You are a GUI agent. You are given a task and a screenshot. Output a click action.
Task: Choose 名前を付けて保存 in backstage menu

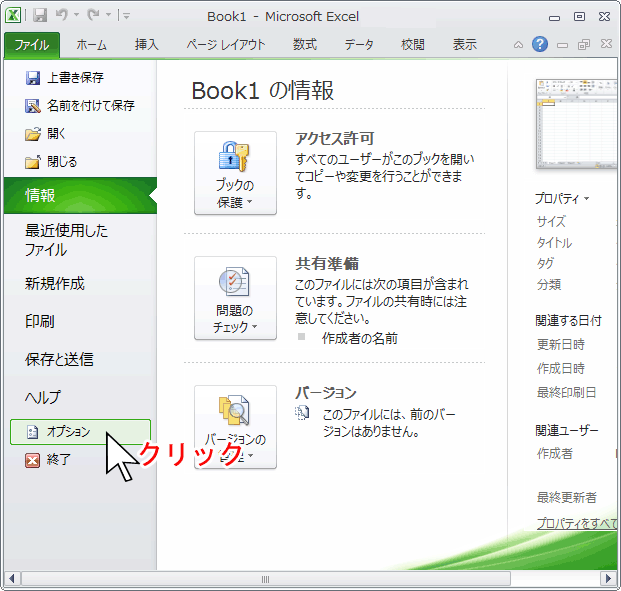(81, 105)
